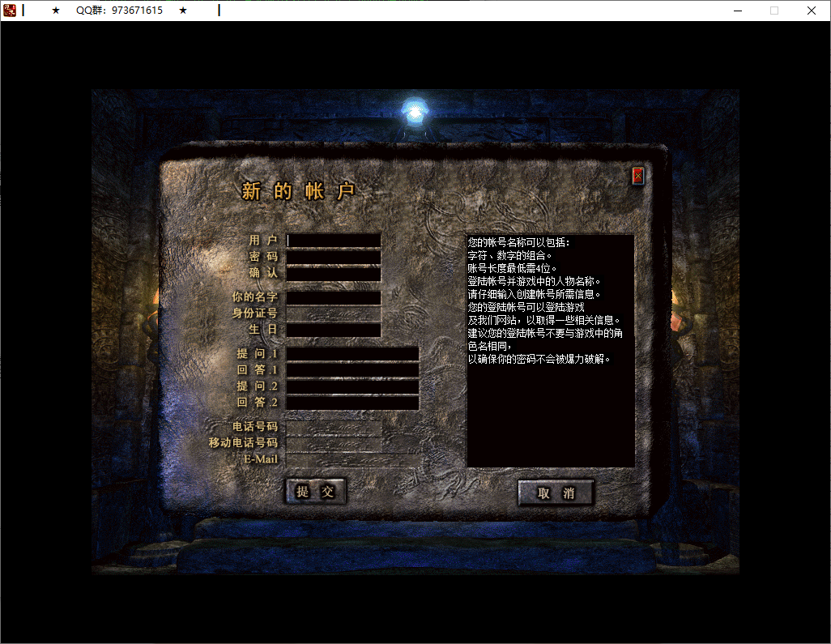Viewport: 831px width, 644px height.
Task: Click the 你的名字 name field
Action: (334, 297)
